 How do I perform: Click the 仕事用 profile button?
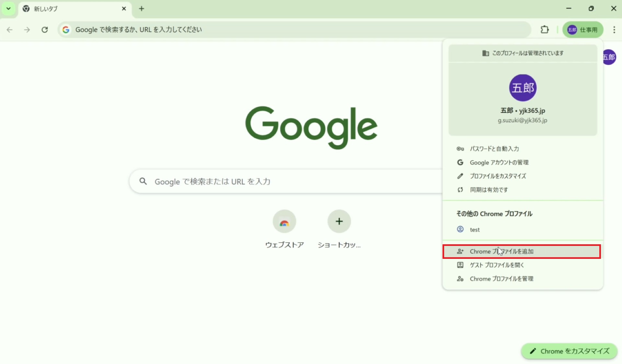tap(582, 29)
